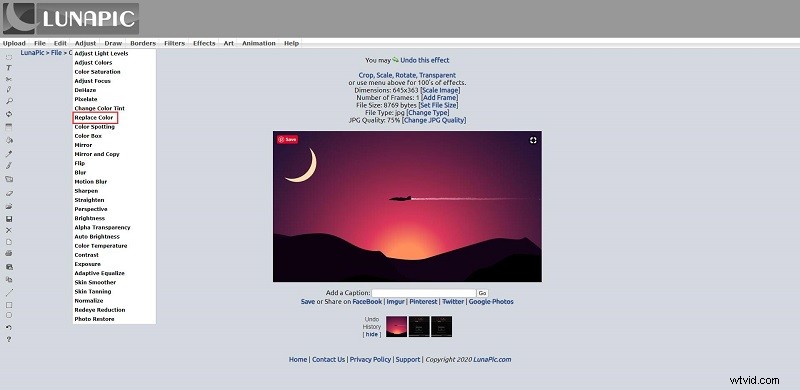Screen dimensions: 800x390
Task: Click the X close image icon in the sidebar
Action: pyautogui.click(x=9, y=230)
